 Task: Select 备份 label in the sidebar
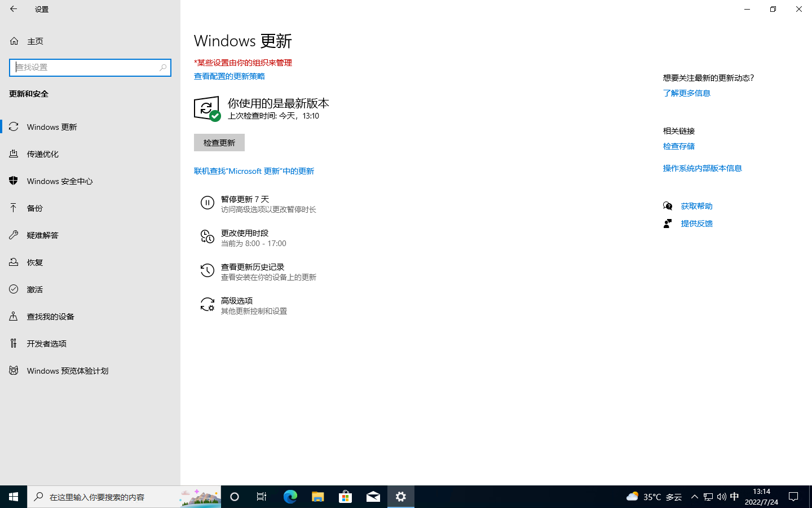(35, 208)
